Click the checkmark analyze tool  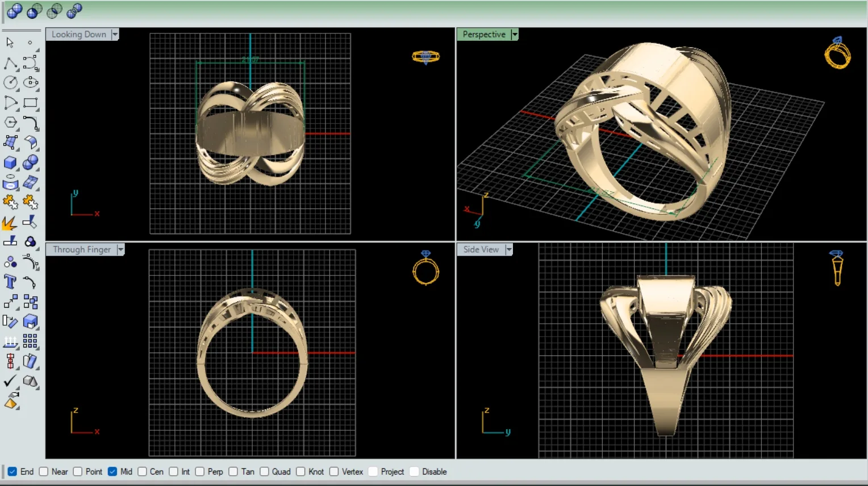10,381
